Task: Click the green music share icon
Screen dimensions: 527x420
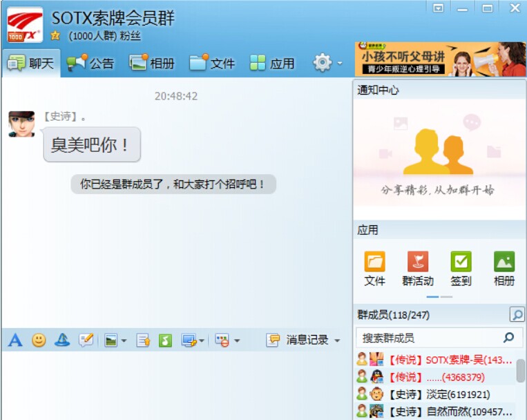Action: tap(165, 341)
